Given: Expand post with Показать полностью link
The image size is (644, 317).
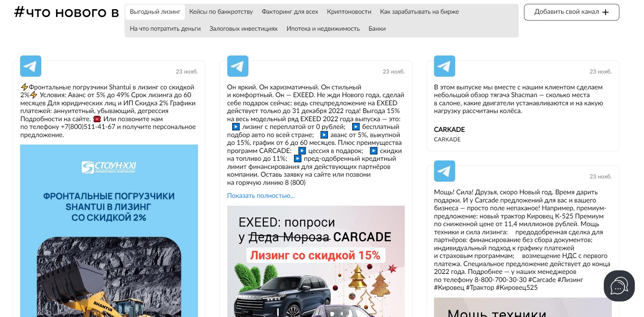Looking at the screenshot, I should pyautogui.click(x=261, y=196).
